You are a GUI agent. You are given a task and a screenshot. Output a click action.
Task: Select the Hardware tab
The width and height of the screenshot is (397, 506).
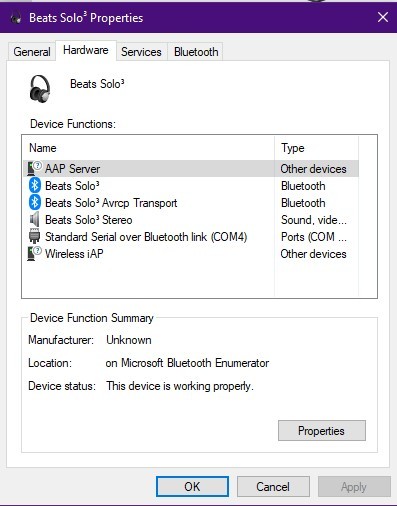point(86,50)
